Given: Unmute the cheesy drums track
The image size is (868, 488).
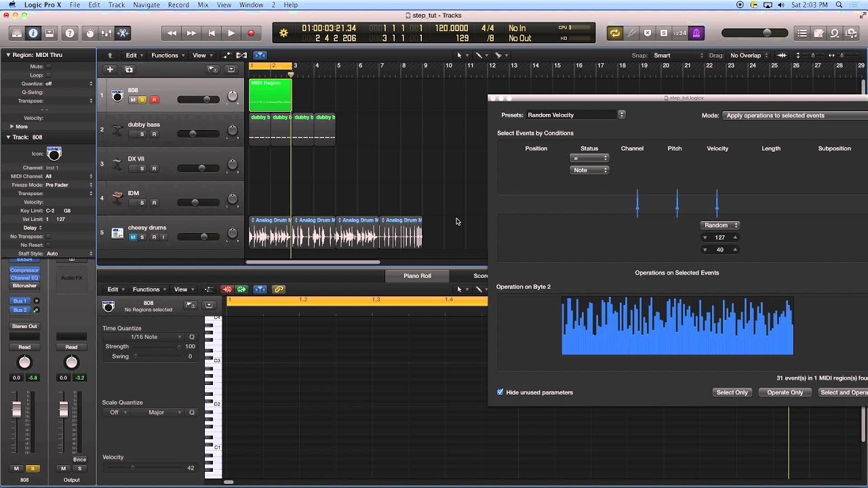Looking at the screenshot, I should [132, 237].
